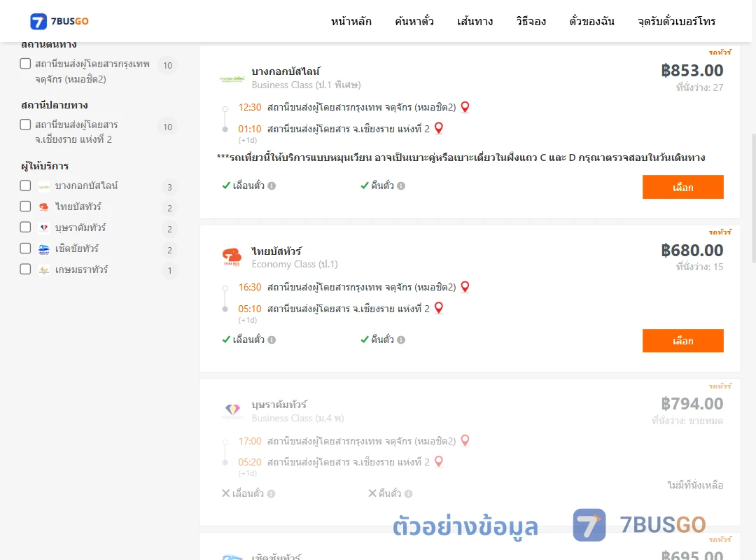This screenshot has width=756, height=560.
Task: Click the เกษมธราทัวร์ logo in the filter list
Action: coord(44,269)
